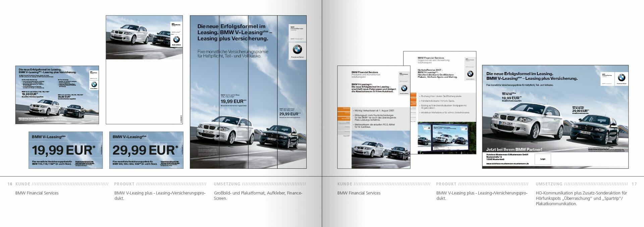Open the autohaus-mustermann website URL
The height and width of the screenshot is (227, 644).
507,164
